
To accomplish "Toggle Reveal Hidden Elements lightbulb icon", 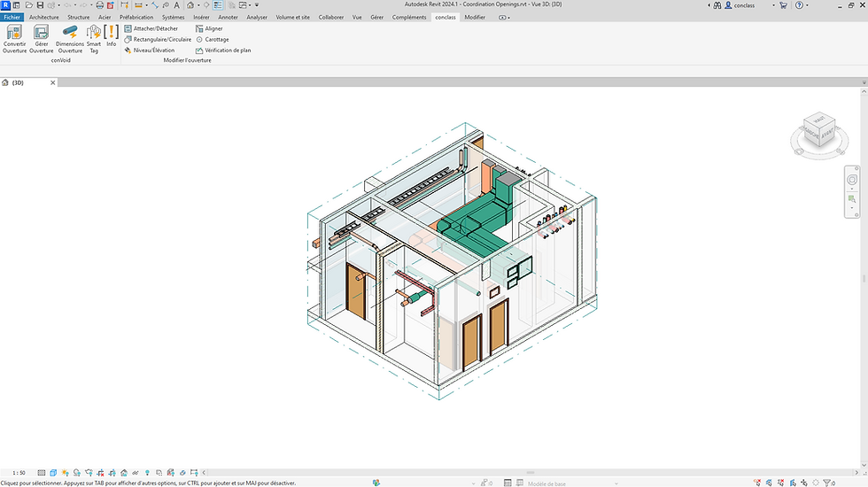I will pyautogui.click(x=147, y=473).
